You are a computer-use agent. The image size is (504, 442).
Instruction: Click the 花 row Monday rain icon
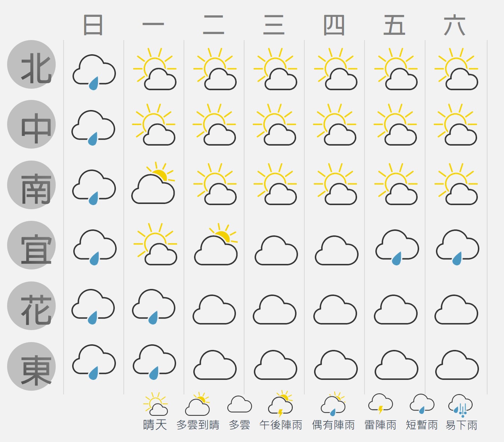point(154,307)
